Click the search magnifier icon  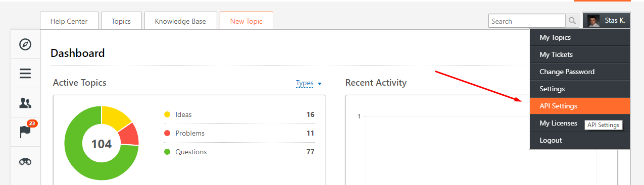pyautogui.click(x=572, y=21)
